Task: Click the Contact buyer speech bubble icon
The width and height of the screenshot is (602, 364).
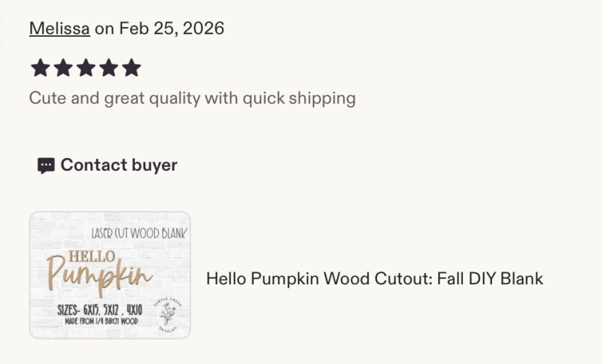Action: (x=46, y=165)
